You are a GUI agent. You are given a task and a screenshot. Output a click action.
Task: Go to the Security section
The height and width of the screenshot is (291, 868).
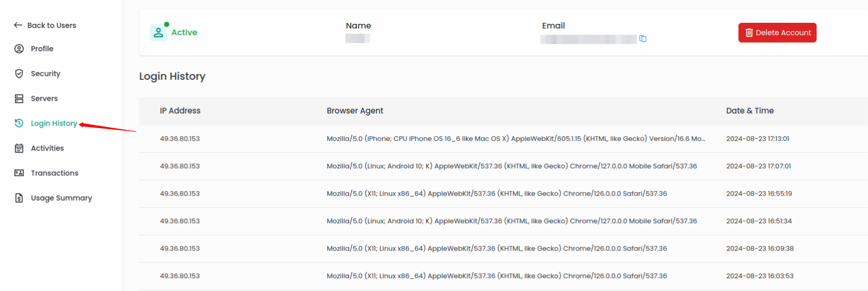[46, 74]
